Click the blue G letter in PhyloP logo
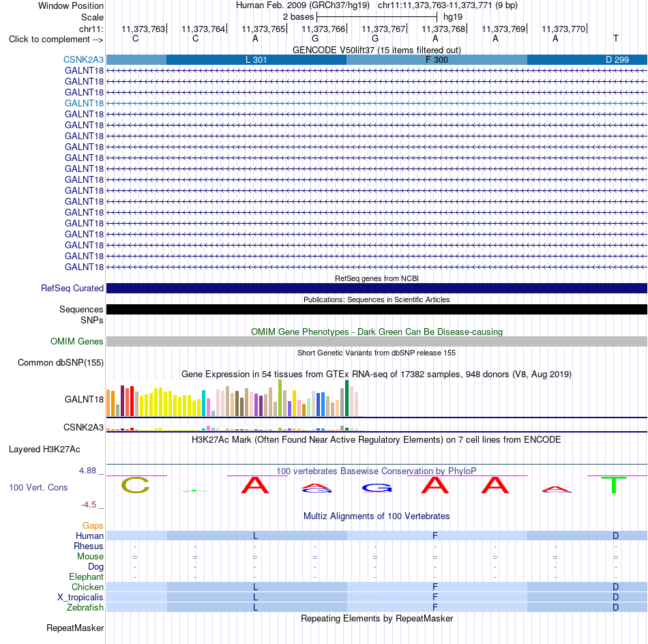 [x=377, y=488]
